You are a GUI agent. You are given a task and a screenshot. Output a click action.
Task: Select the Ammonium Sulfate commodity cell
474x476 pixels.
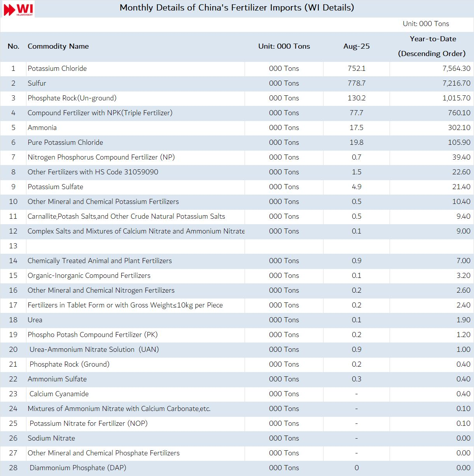coord(57,379)
